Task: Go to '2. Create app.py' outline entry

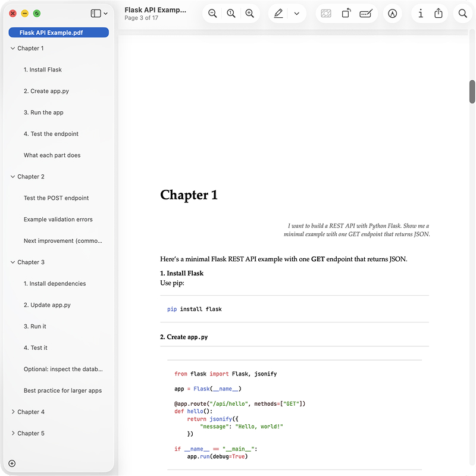Action: [46, 91]
